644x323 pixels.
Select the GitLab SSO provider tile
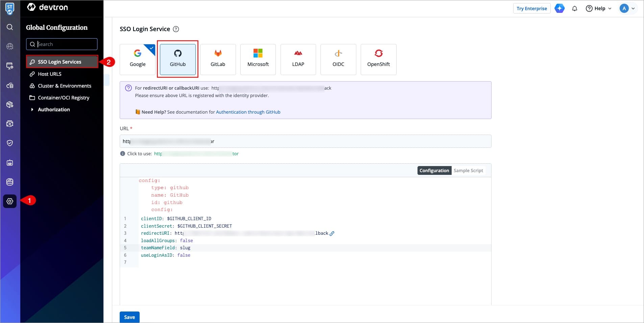[x=218, y=59]
